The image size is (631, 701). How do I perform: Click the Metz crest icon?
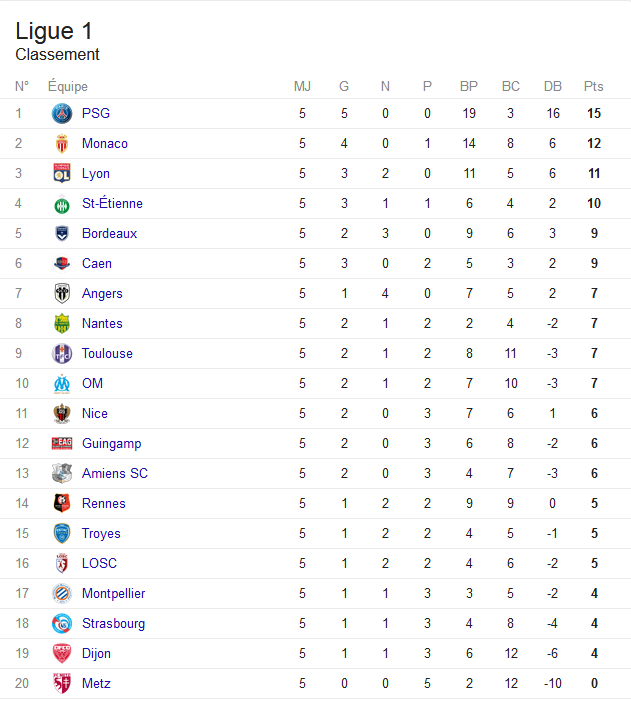pos(62,684)
